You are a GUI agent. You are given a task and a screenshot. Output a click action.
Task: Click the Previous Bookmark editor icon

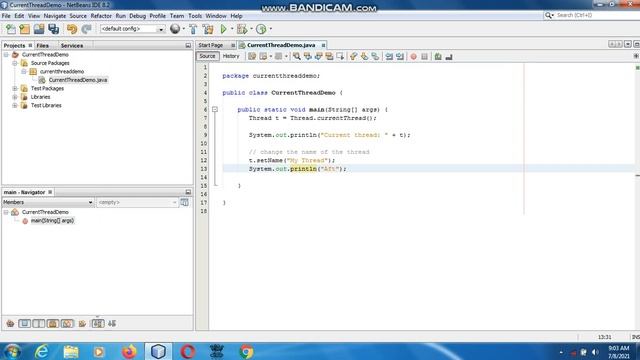tap(353, 56)
